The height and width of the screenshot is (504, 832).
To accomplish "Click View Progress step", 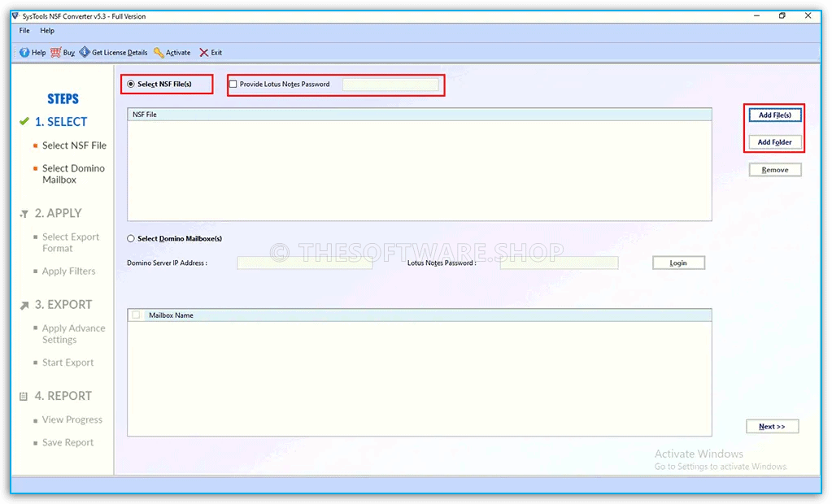I will click(x=72, y=419).
